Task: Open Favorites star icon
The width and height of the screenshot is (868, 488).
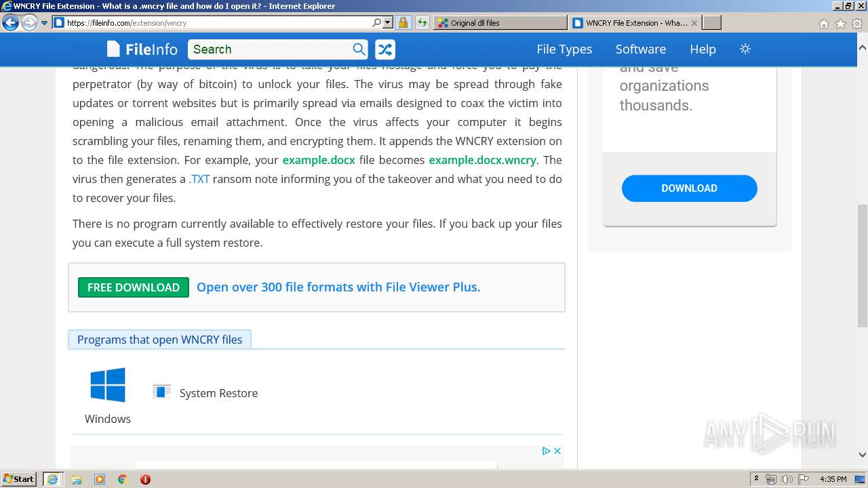Action: click(840, 24)
